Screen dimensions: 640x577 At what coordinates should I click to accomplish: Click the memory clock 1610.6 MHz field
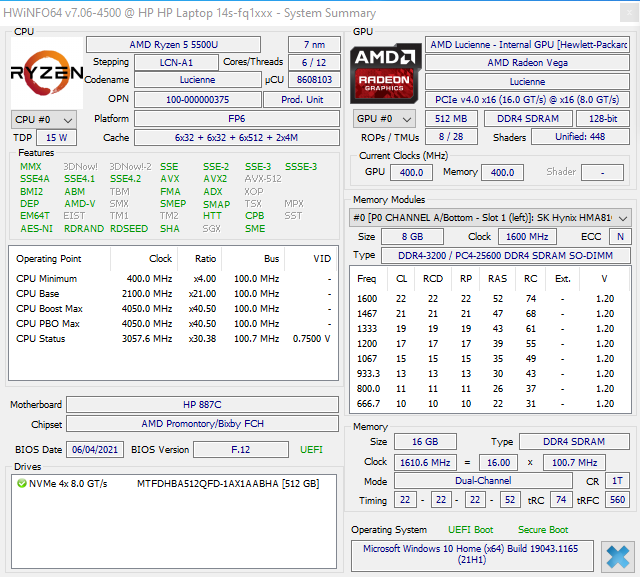point(425,463)
